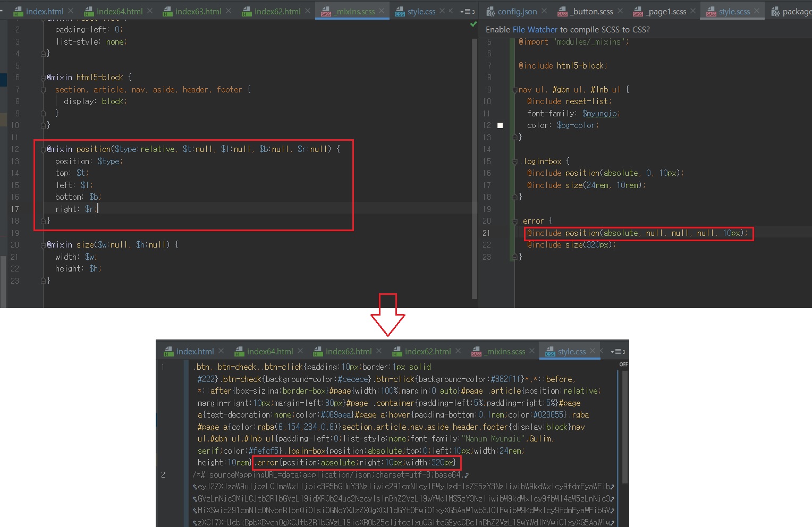The width and height of the screenshot is (812, 527).
Task: Click the vertical scrollbar of _mixins.scss editor
Action: [475, 159]
